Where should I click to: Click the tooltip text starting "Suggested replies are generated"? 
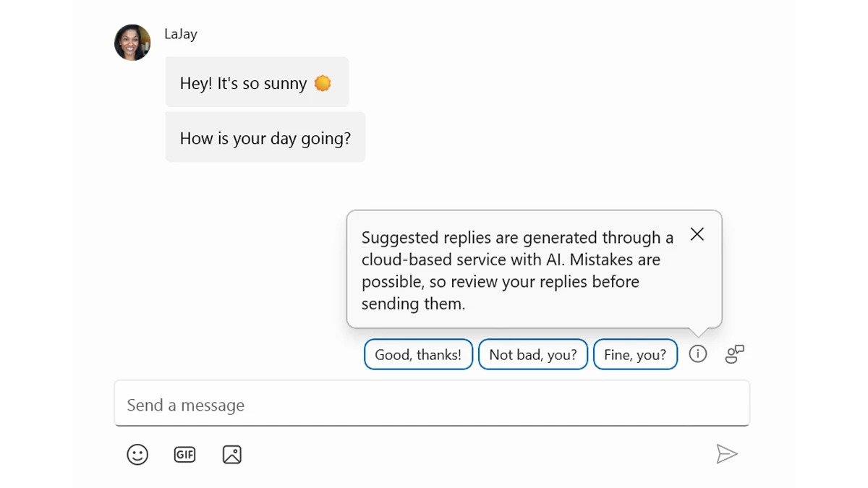tap(516, 238)
